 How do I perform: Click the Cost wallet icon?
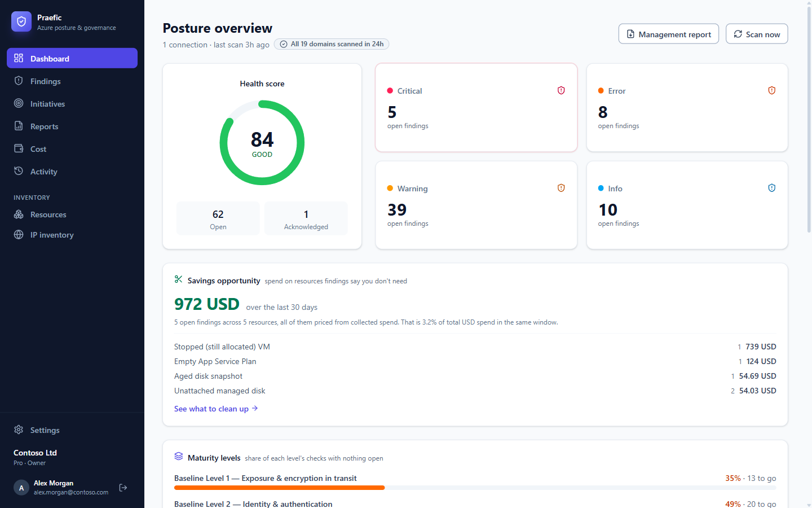point(19,148)
